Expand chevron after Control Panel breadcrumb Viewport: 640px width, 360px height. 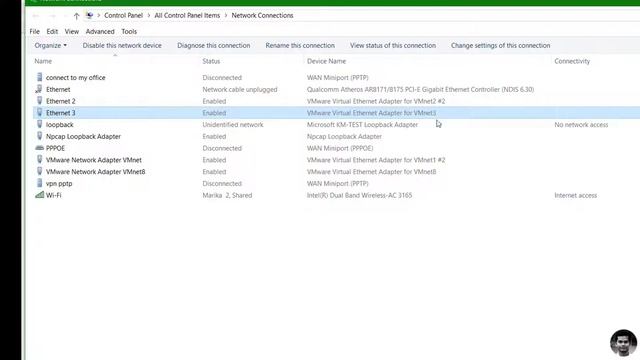[x=149, y=16]
